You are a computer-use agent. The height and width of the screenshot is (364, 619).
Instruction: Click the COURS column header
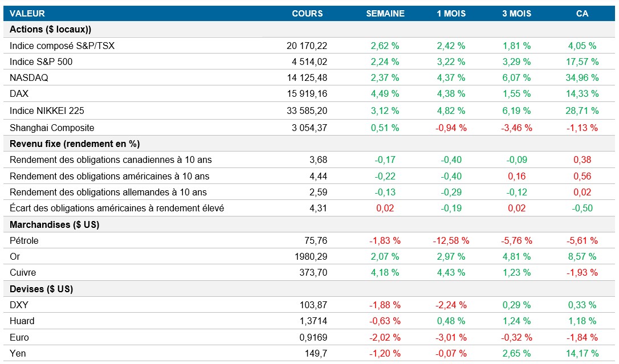307,14
